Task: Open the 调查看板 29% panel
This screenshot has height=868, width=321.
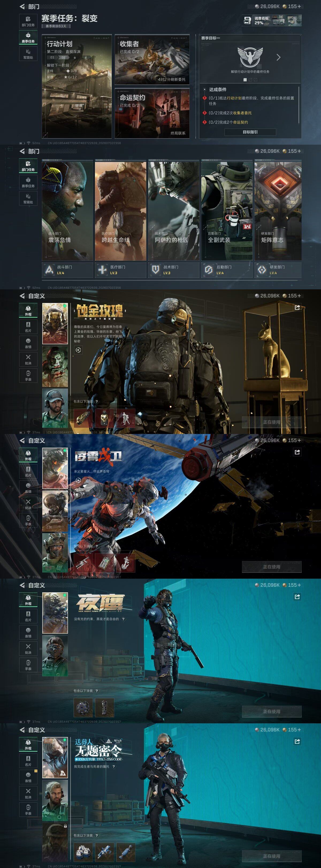Action: 272,21
